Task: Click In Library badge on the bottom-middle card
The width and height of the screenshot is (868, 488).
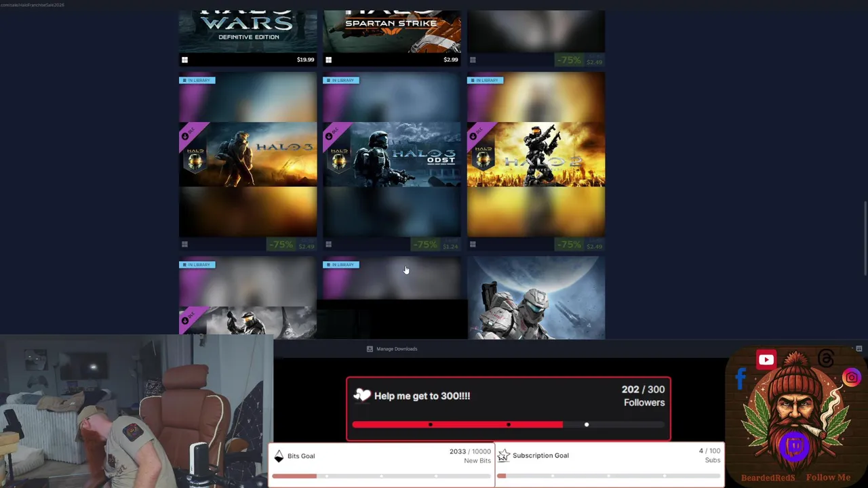Action: [341, 264]
